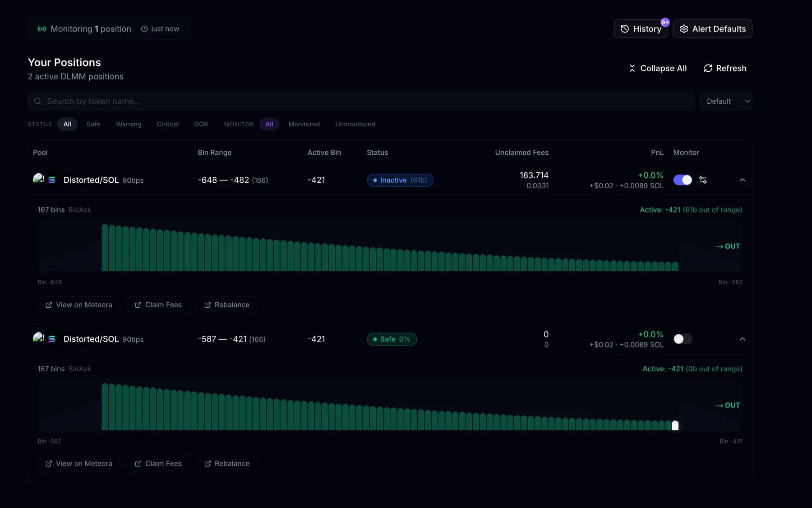Click the SOL token icon in first position row
Image resolution: width=812 pixels, height=508 pixels.
pos(52,180)
